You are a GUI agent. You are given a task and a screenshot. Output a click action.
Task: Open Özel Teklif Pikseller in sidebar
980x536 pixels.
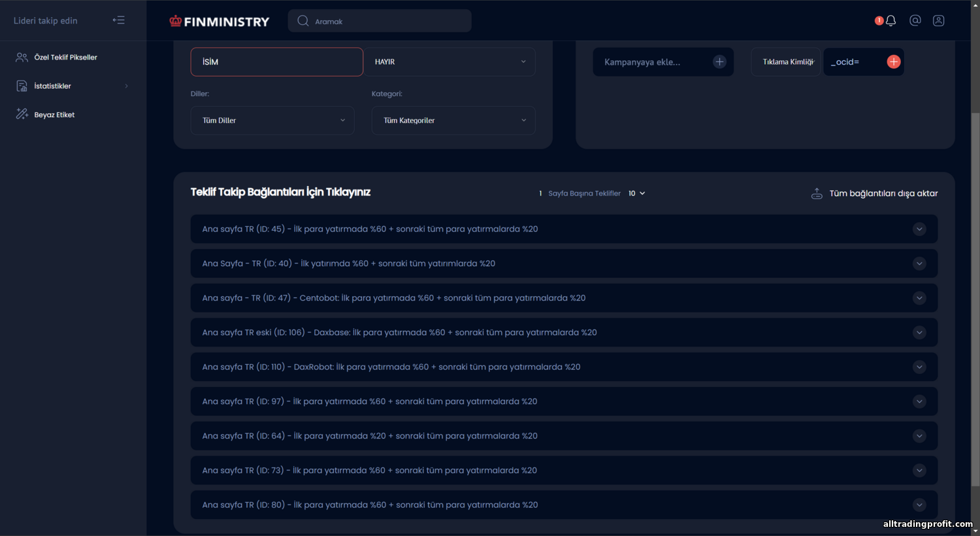tap(65, 58)
